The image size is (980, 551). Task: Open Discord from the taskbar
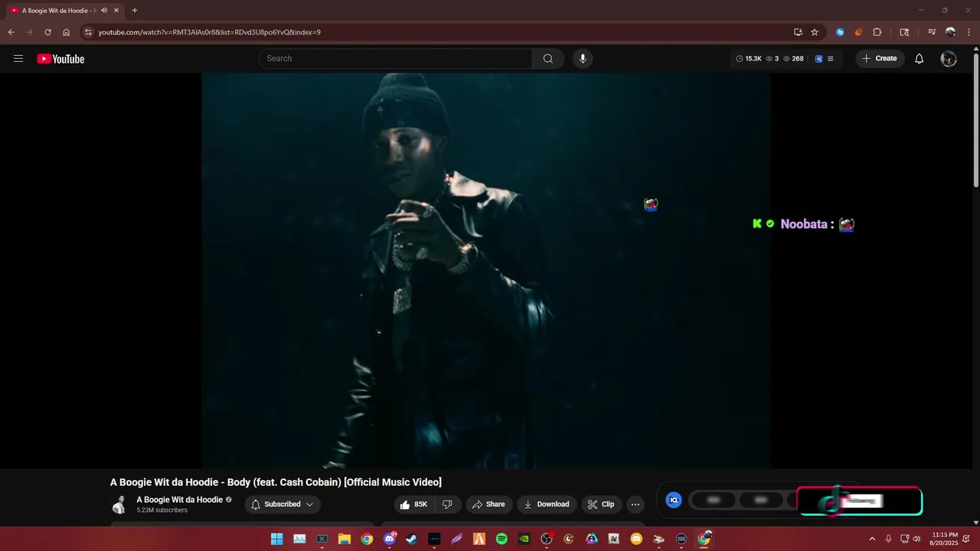point(390,539)
